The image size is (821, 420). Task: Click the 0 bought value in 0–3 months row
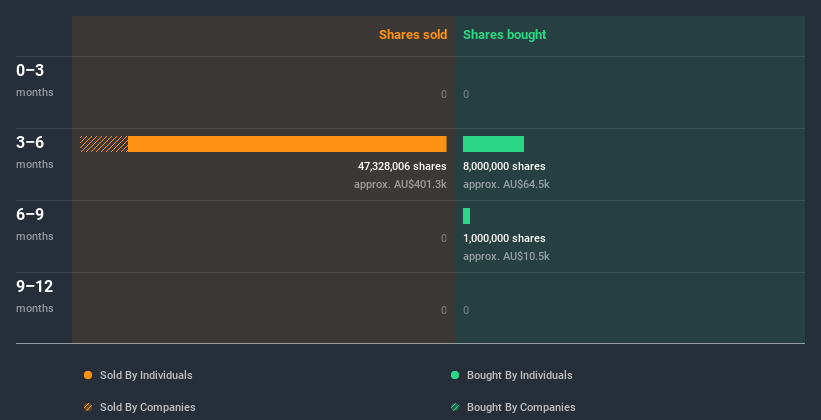[x=466, y=94]
